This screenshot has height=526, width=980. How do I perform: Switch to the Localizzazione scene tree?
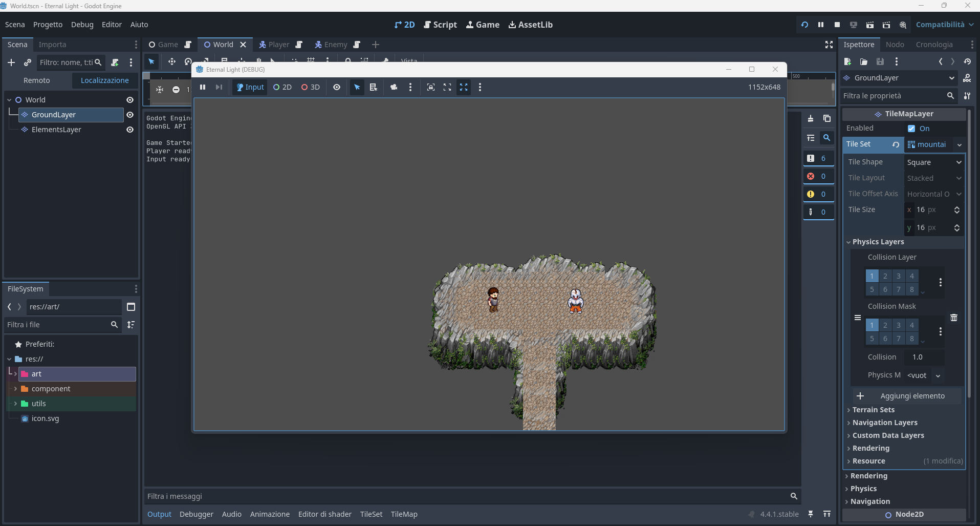click(x=105, y=80)
